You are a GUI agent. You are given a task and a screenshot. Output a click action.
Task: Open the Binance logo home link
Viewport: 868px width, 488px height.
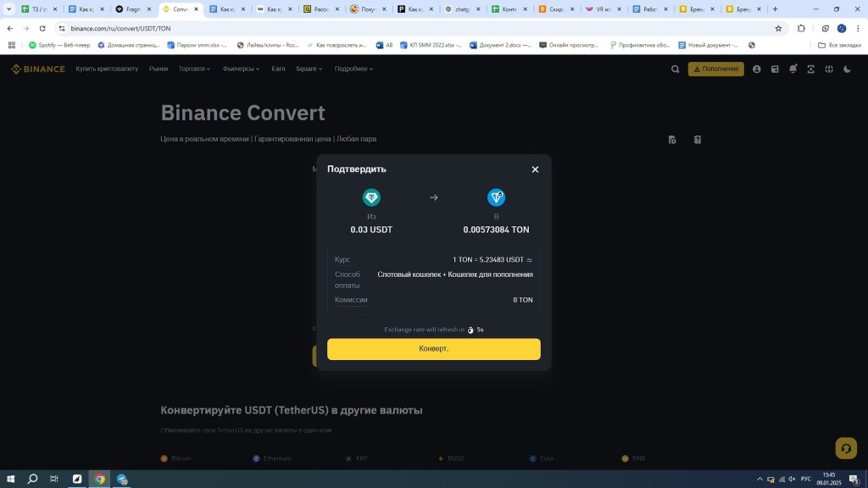pyautogui.click(x=38, y=69)
